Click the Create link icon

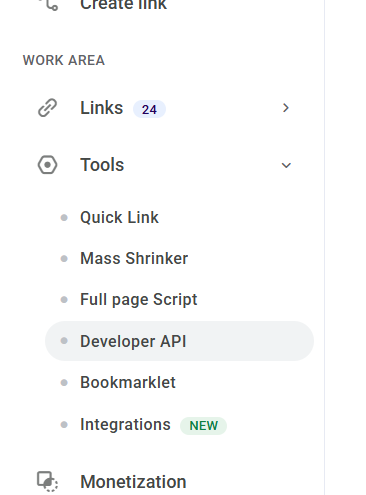[48, 4]
